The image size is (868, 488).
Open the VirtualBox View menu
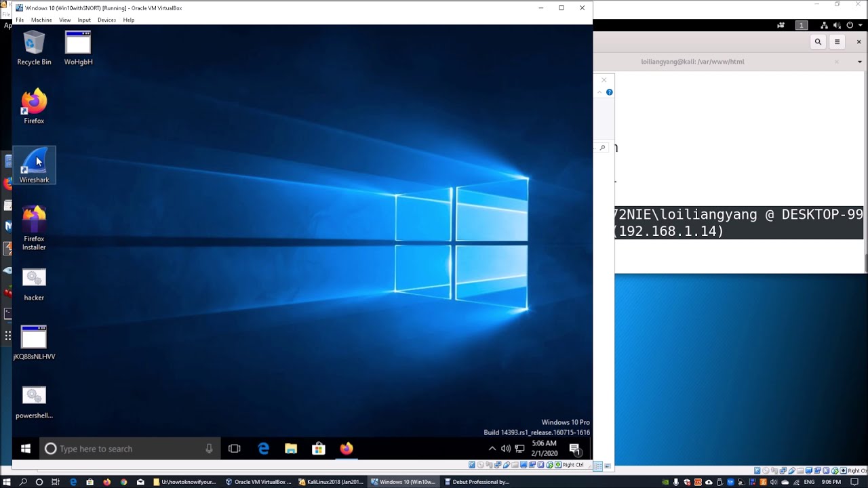[64, 20]
